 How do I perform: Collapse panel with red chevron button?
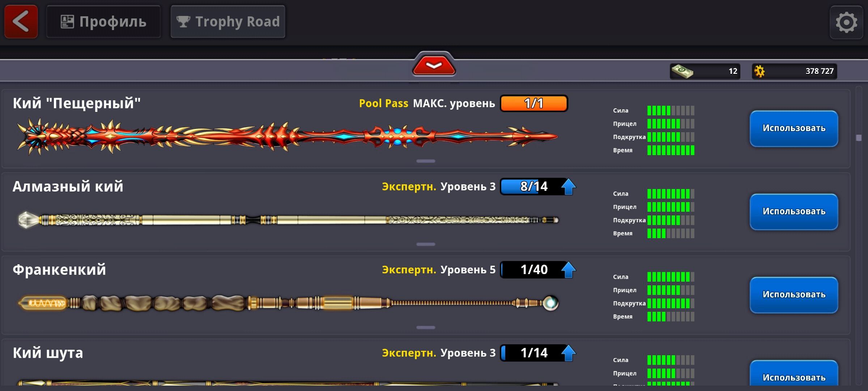[x=434, y=65]
